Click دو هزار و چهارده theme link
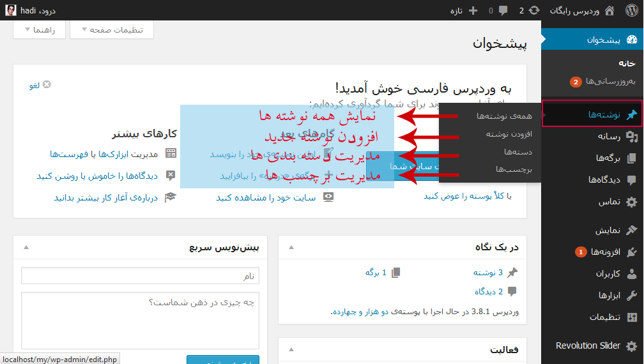This screenshot has width=644, height=364. (360, 312)
